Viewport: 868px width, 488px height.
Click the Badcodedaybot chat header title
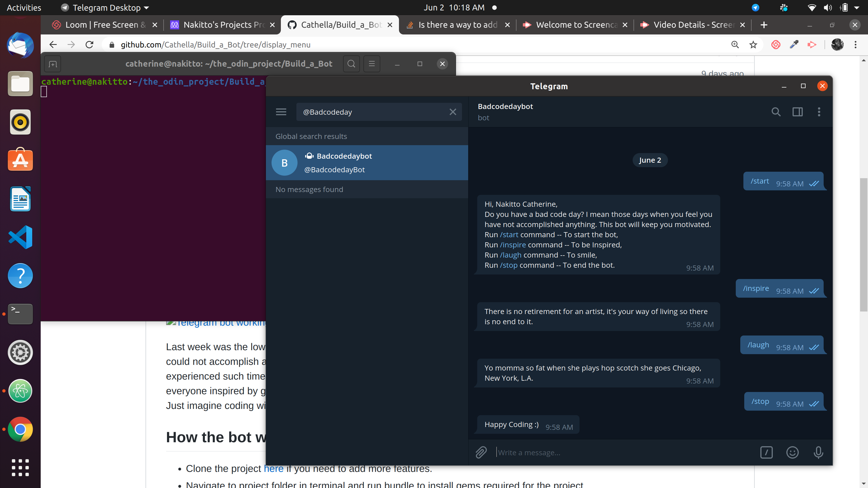pos(505,106)
